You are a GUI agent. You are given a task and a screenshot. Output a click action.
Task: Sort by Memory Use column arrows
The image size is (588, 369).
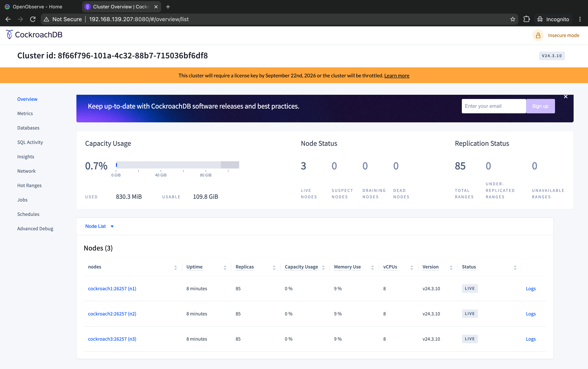point(372,268)
